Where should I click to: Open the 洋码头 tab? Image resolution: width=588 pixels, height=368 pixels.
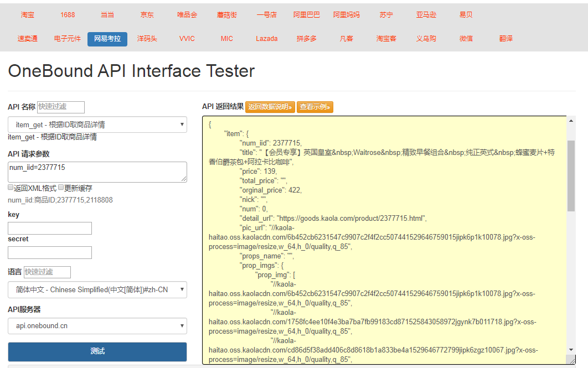(147, 39)
